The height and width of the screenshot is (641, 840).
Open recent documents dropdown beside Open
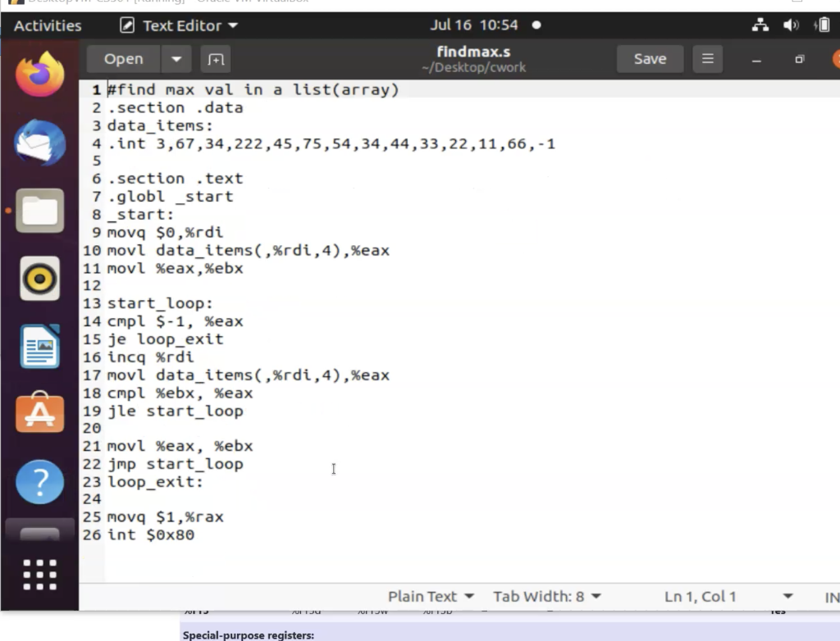(176, 59)
